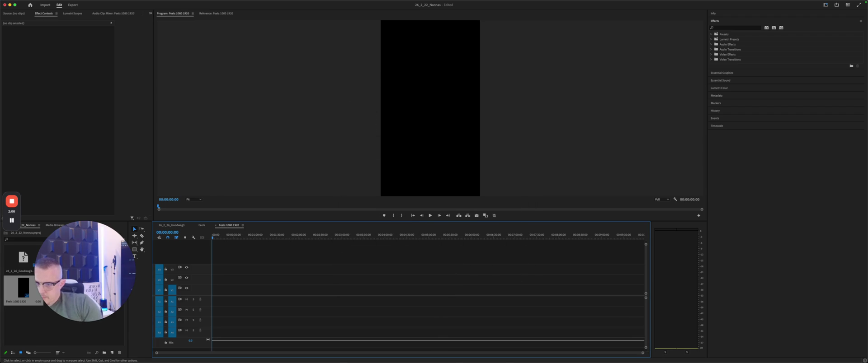
Task: Hide track V3 with eye icon
Action: pos(187,267)
